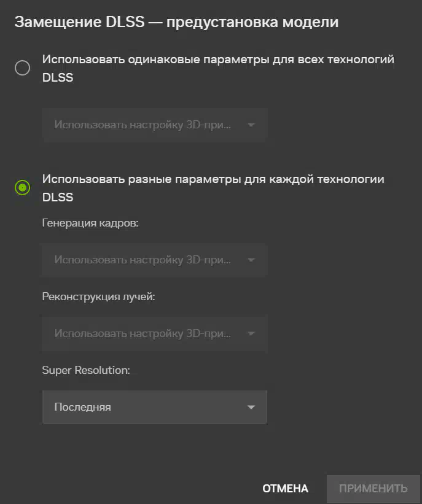This screenshot has height=504, width=422.
Task: Open the Генерация кадров dropdown
Action: tap(155, 260)
